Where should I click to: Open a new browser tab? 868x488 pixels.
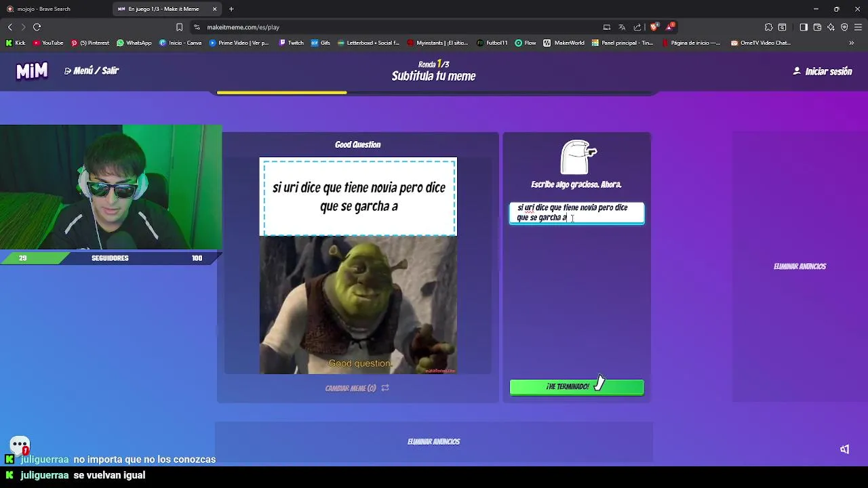(231, 9)
